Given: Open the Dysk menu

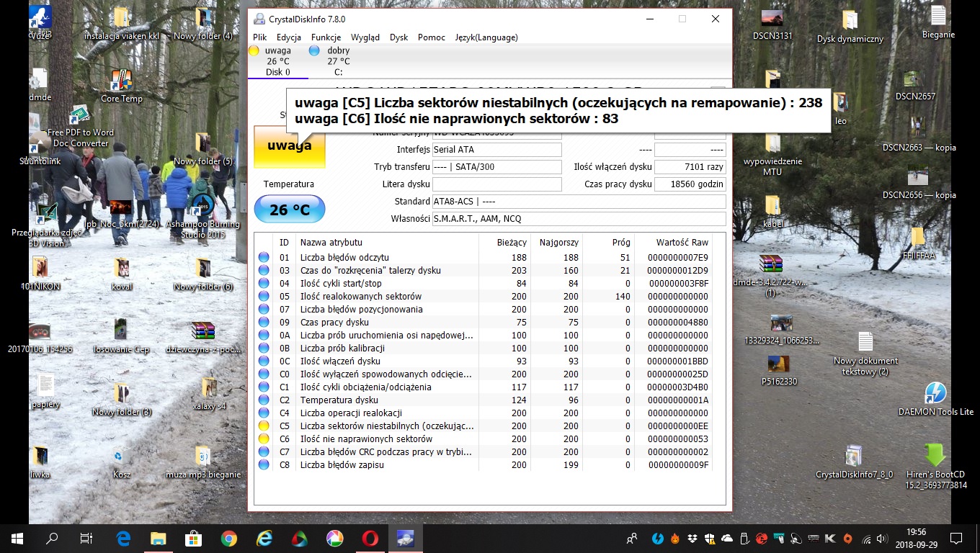Looking at the screenshot, I should click(398, 37).
